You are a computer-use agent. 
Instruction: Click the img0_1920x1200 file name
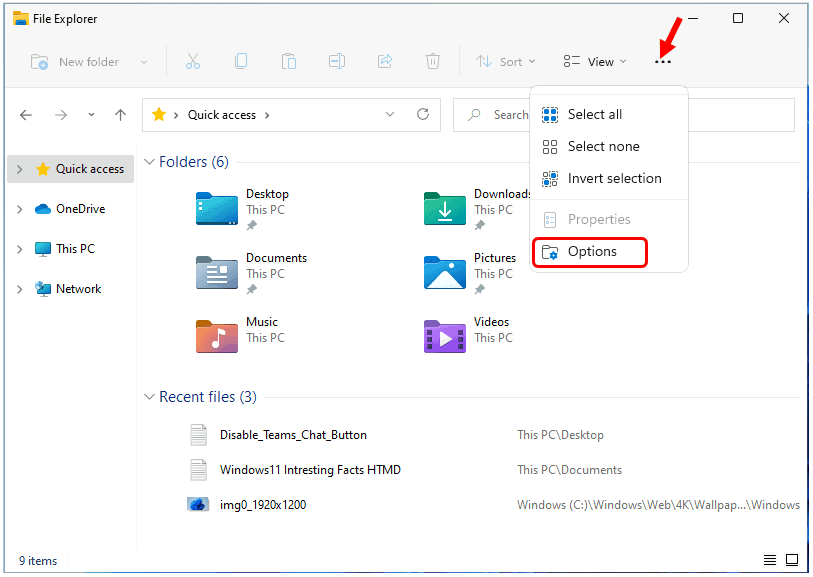(x=263, y=504)
